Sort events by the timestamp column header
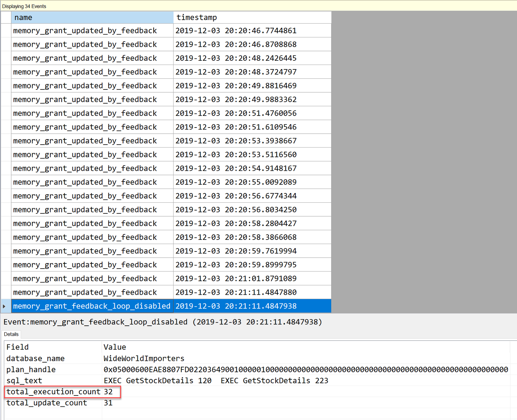Viewport: 517px width, 420px height. [252, 17]
